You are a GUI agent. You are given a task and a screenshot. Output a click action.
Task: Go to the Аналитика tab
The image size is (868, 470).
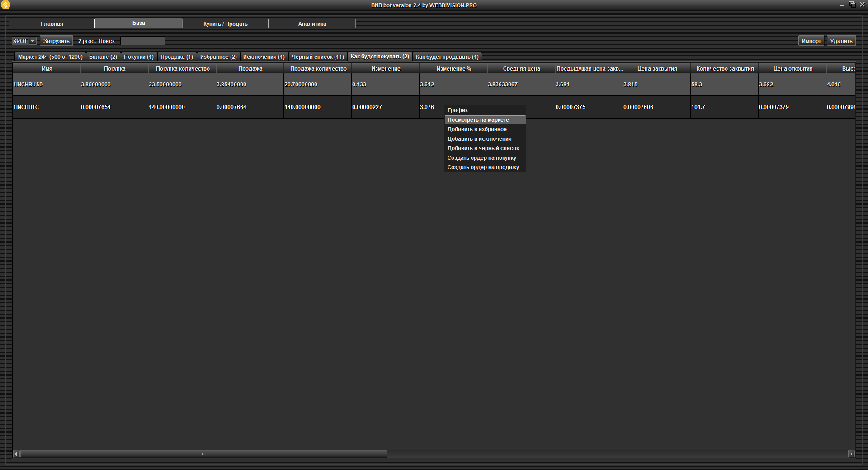click(x=312, y=24)
